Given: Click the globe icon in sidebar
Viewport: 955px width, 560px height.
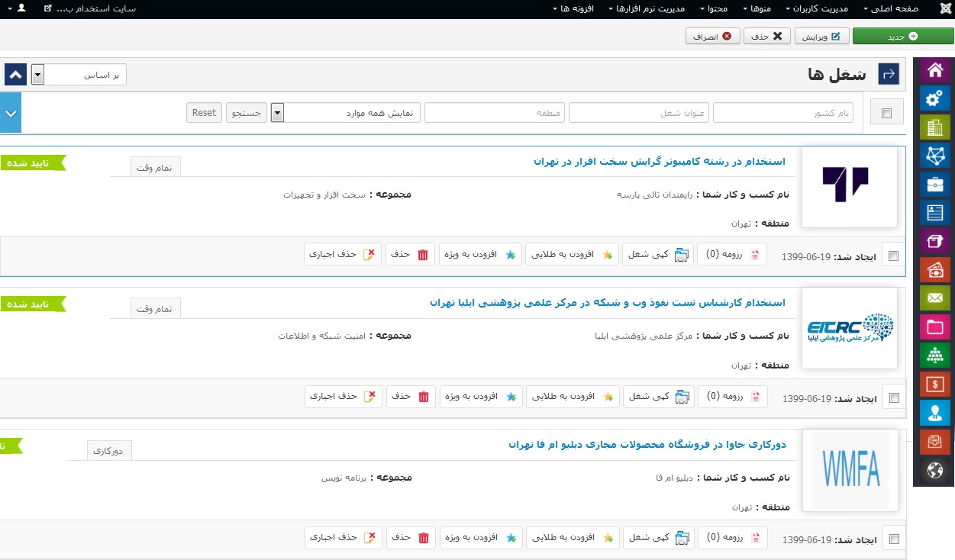Looking at the screenshot, I should click(934, 470).
